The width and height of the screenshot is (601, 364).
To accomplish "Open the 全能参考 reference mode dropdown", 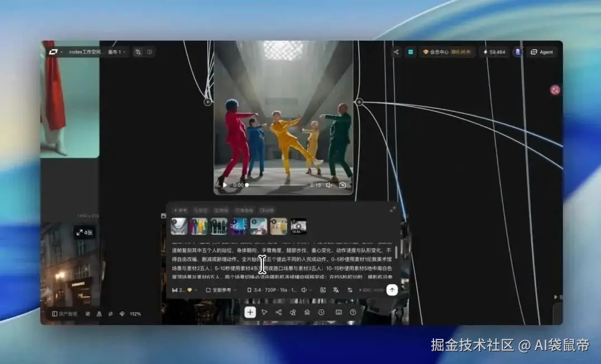I will point(221,290).
